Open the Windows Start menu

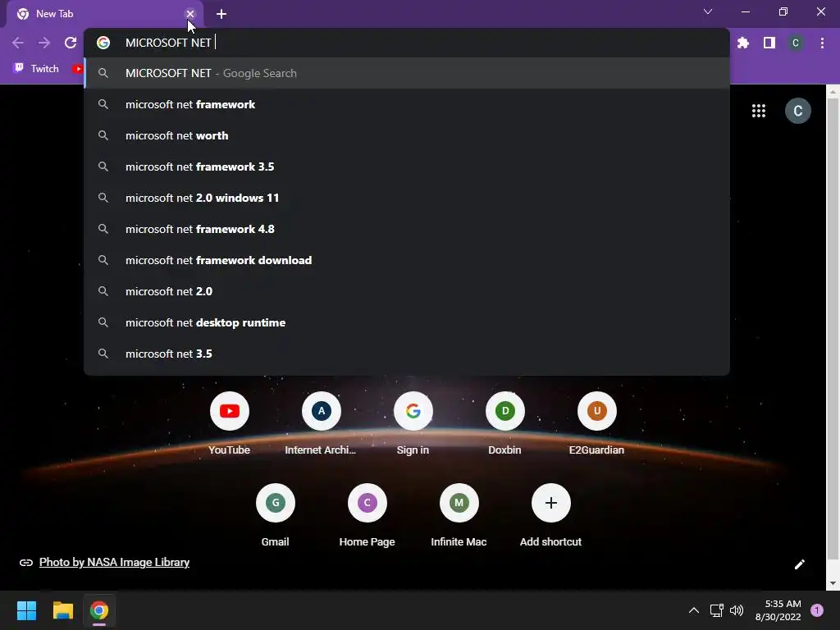click(26, 610)
